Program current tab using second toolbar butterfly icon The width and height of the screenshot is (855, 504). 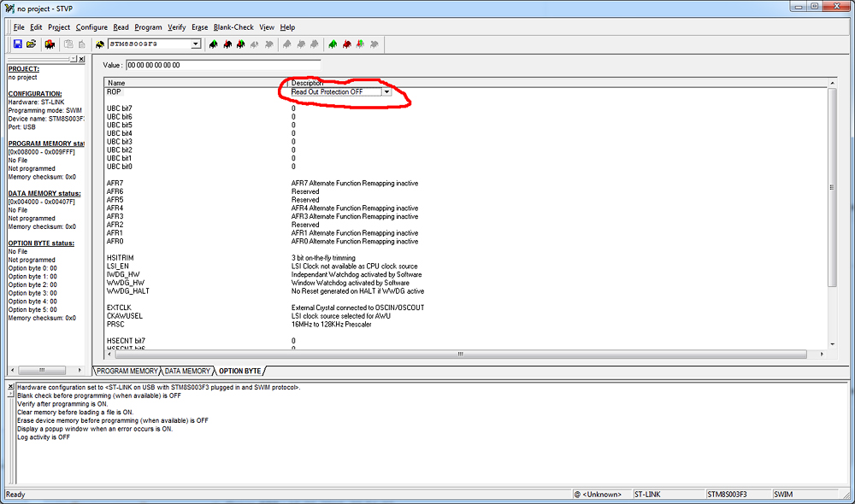coord(227,44)
